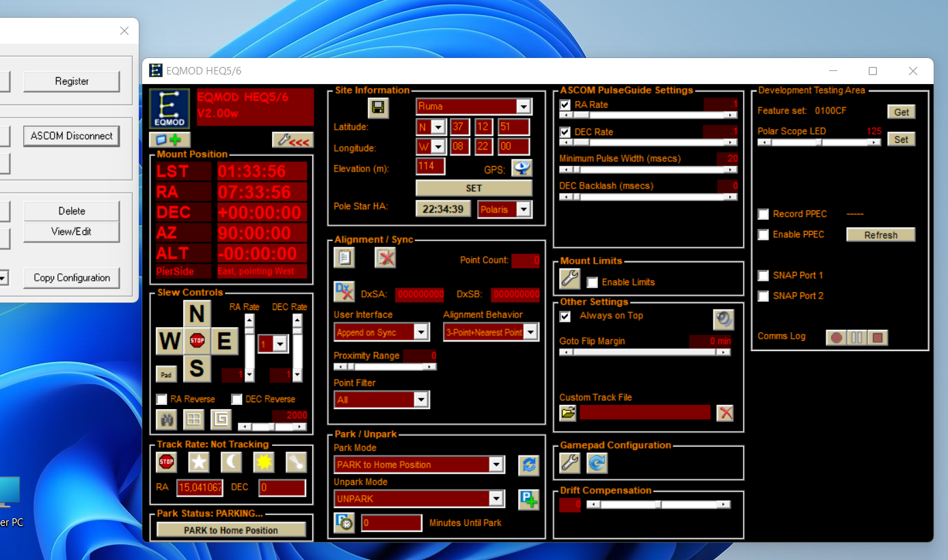The image size is (948, 560).
Task: Enable the DEC Reverse checkbox
Action: (x=237, y=400)
